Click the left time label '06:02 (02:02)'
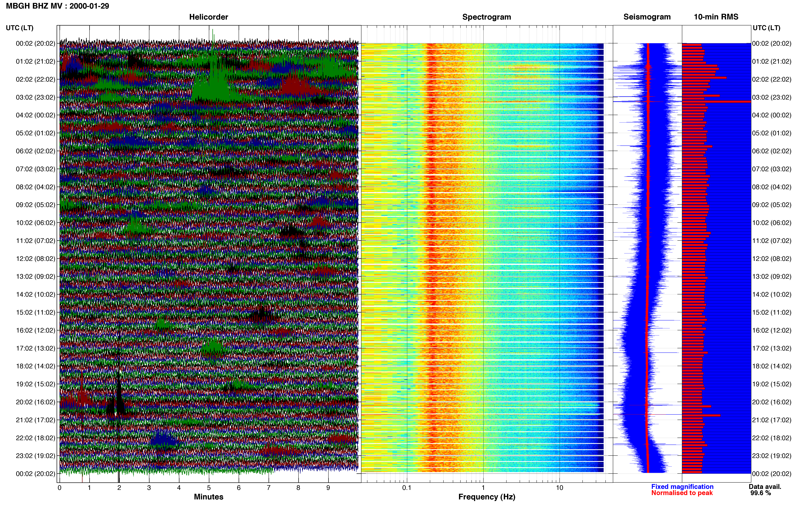The width and height of the screenshot is (812, 508). point(36,151)
